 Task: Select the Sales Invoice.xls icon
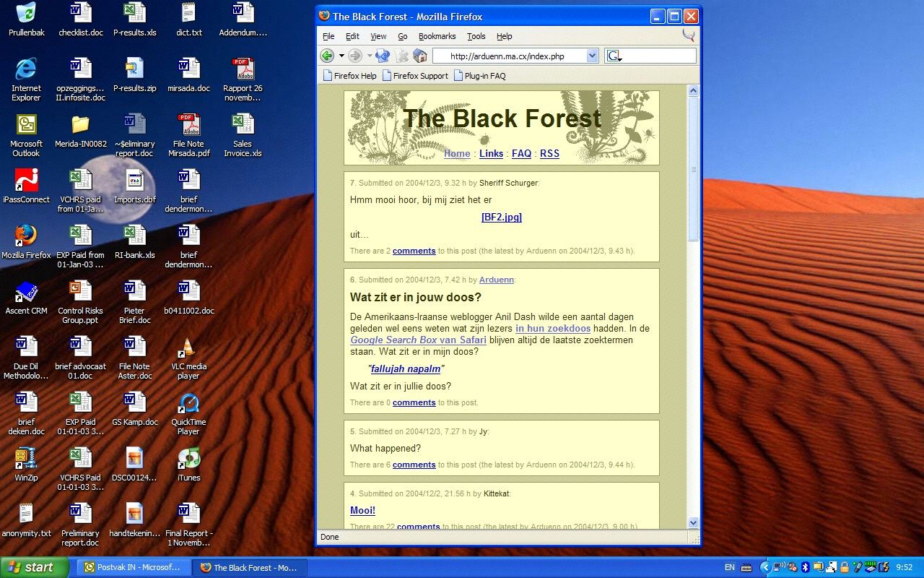tap(243, 135)
